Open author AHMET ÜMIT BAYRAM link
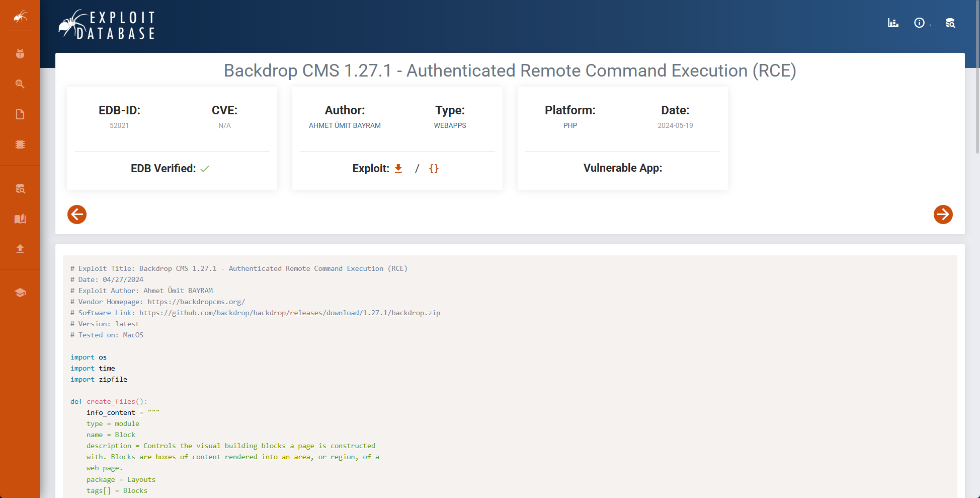The image size is (980, 498). click(x=345, y=125)
